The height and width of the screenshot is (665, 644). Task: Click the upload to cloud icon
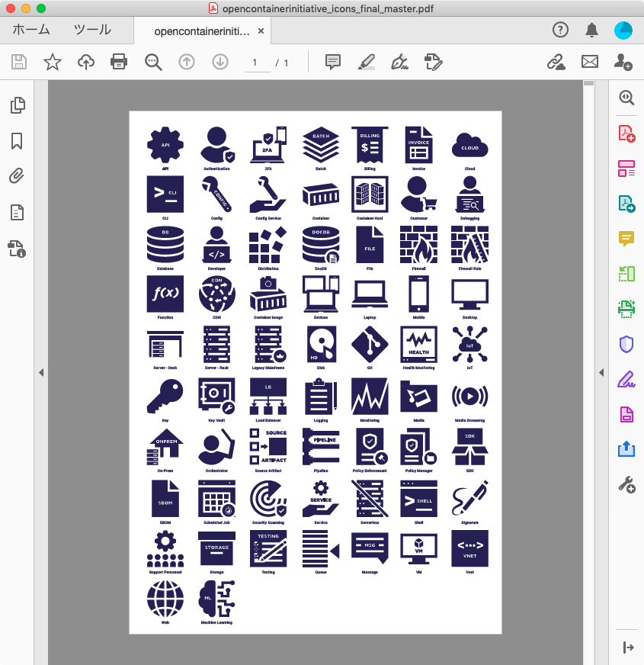pos(86,62)
